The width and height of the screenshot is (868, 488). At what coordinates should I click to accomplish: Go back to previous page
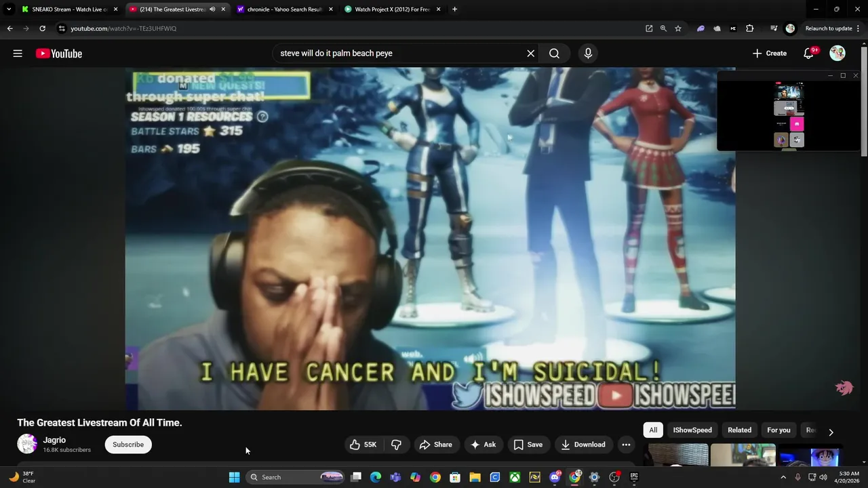[9, 28]
